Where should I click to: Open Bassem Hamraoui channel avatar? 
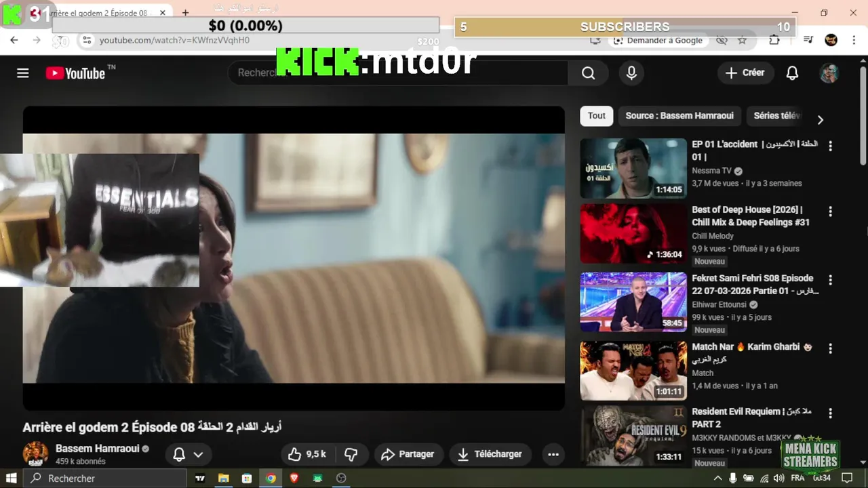coord(35,454)
